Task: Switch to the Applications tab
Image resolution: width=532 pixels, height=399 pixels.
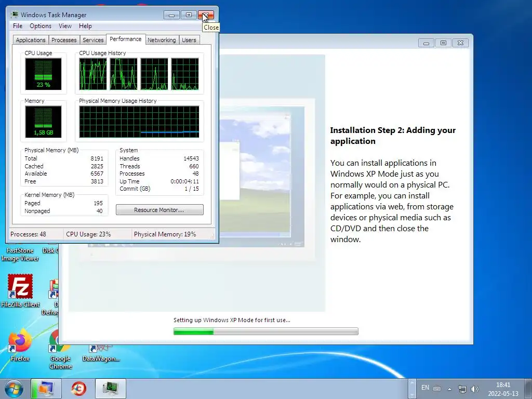Action: coord(31,40)
